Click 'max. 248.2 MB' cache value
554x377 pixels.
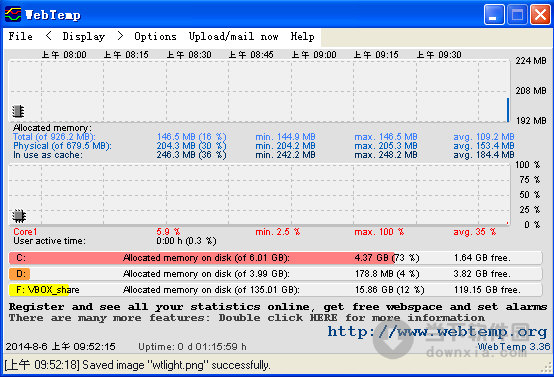click(386, 155)
